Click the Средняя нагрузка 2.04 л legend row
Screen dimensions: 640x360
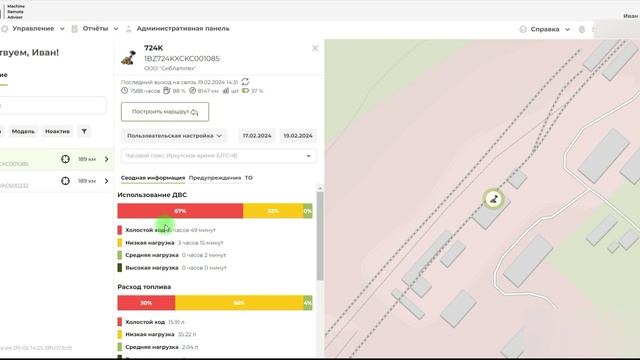[x=158, y=347]
